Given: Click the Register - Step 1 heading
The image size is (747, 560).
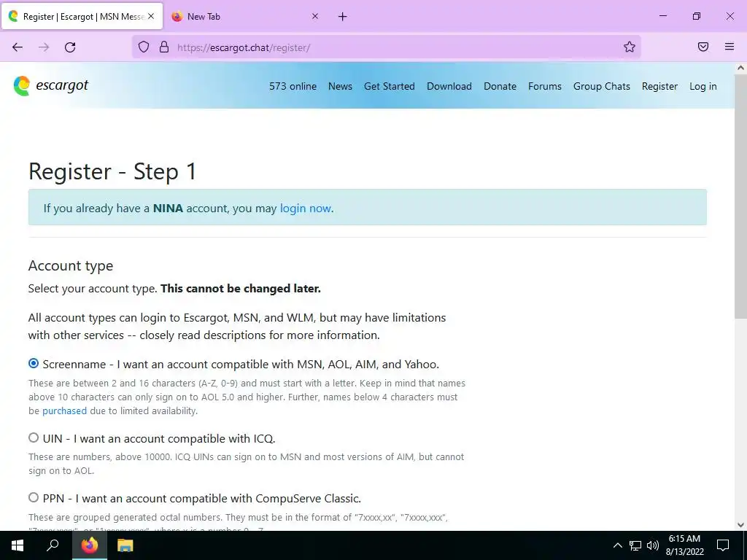Looking at the screenshot, I should pos(112,171).
